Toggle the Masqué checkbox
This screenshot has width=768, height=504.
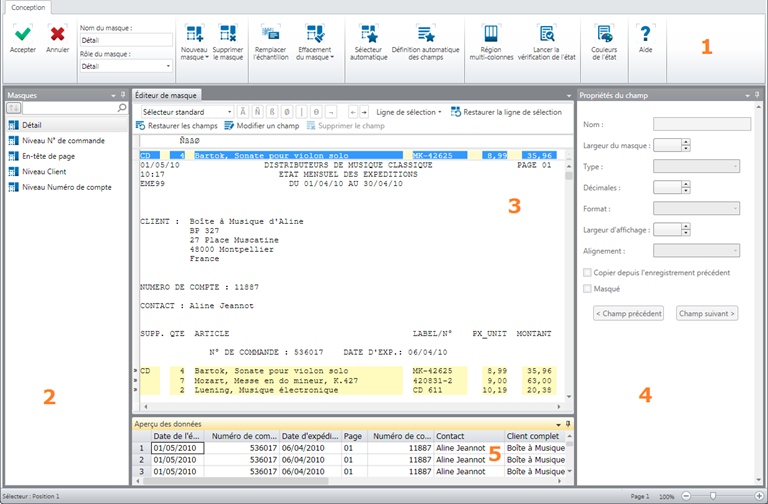coord(587,288)
